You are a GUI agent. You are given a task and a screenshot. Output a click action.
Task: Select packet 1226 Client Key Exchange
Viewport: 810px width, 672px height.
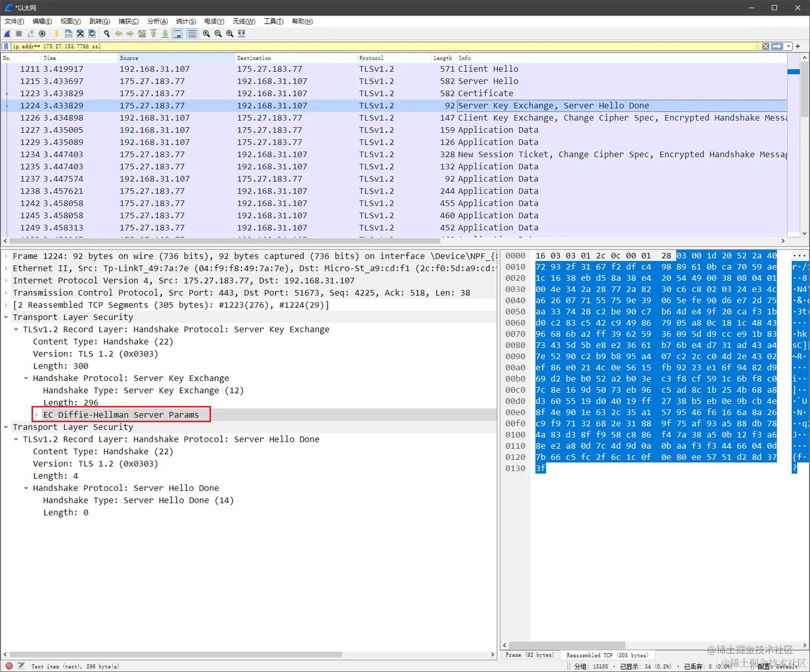coord(394,118)
